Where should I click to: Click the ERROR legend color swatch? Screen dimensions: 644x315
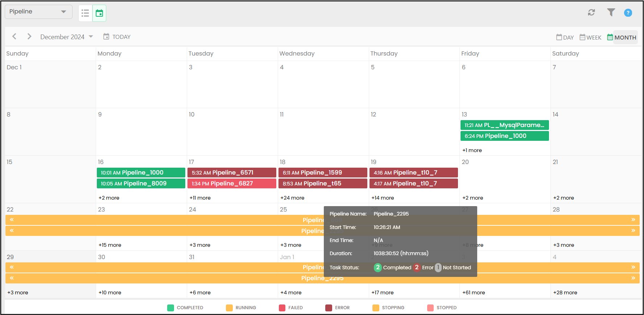click(x=329, y=308)
